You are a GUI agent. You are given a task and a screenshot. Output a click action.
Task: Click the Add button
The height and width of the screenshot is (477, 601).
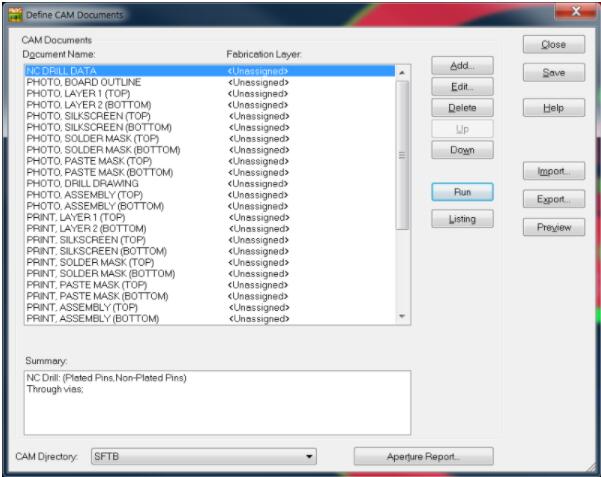(x=462, y=66)
